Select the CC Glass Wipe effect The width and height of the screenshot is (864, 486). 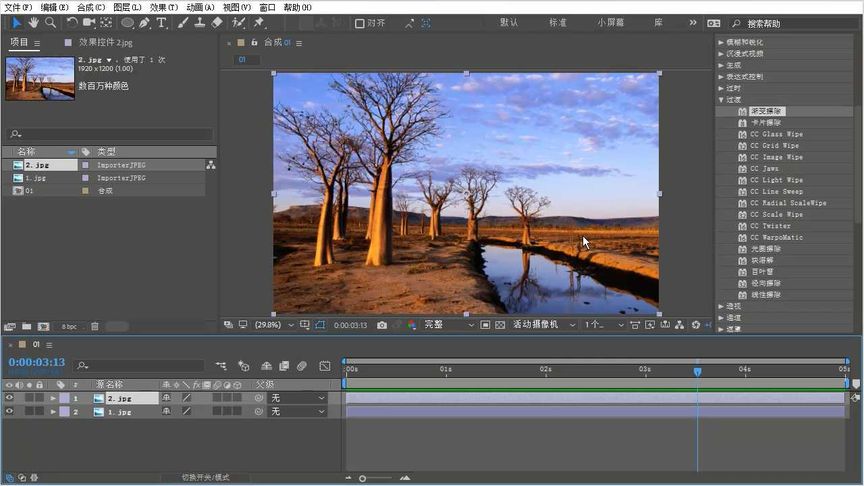click(x=776, y=134)
